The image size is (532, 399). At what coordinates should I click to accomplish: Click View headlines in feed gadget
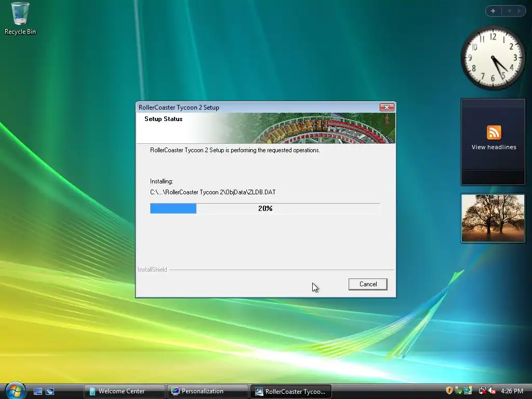pos(494,147)
